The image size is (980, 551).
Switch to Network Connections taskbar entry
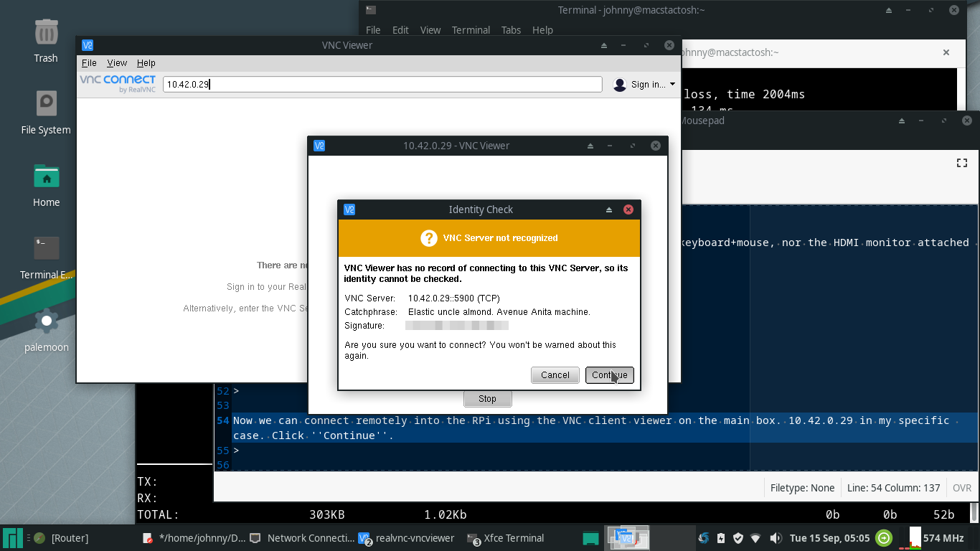click(x=302, y=538)
